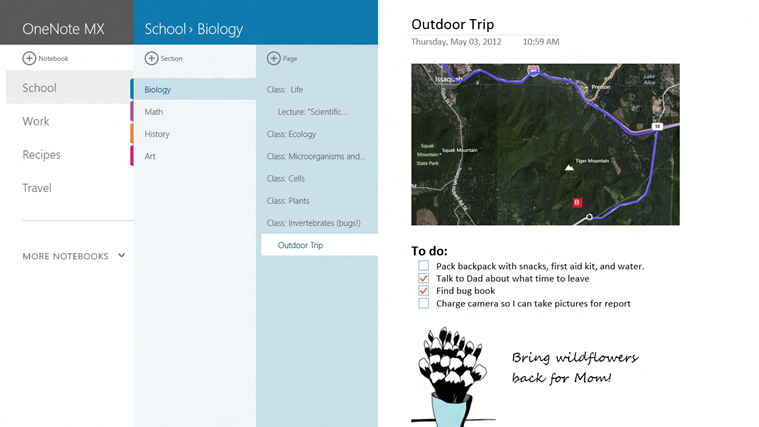Uncheck the Find bug book checkbox
The image size is (759, 427).
(x=424, y=291)
